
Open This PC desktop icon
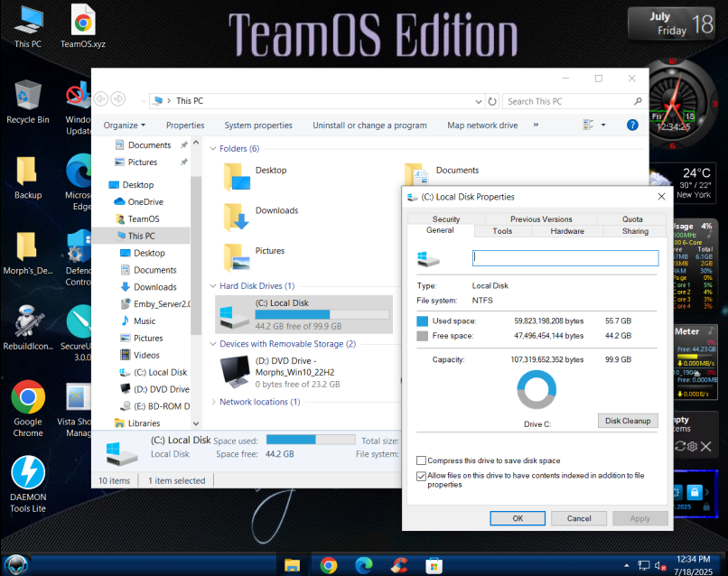(28, 27)
